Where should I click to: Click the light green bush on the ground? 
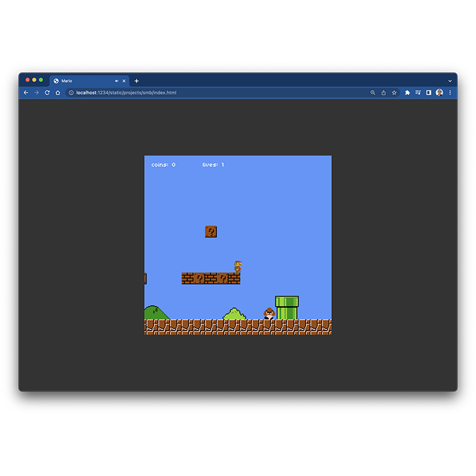[234, 314]
